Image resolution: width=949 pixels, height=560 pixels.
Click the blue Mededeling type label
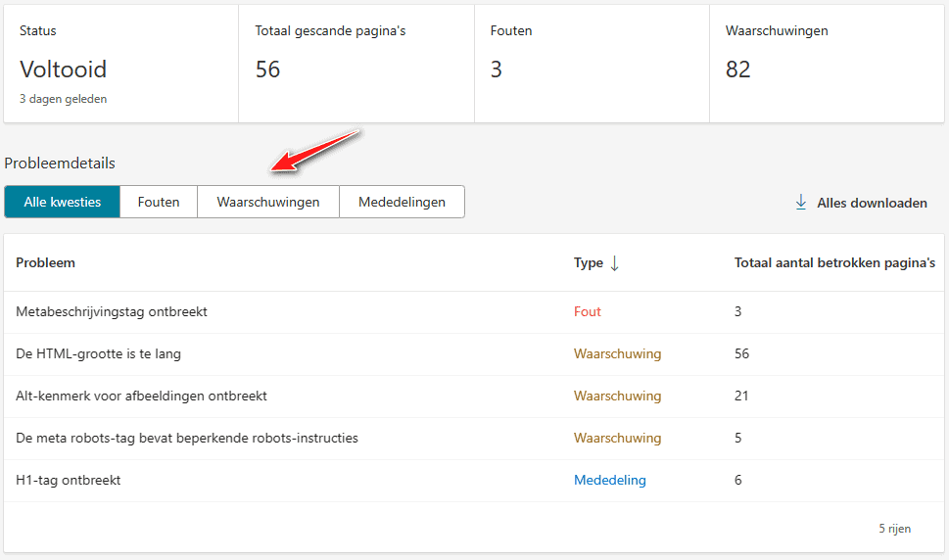point(609,480)
